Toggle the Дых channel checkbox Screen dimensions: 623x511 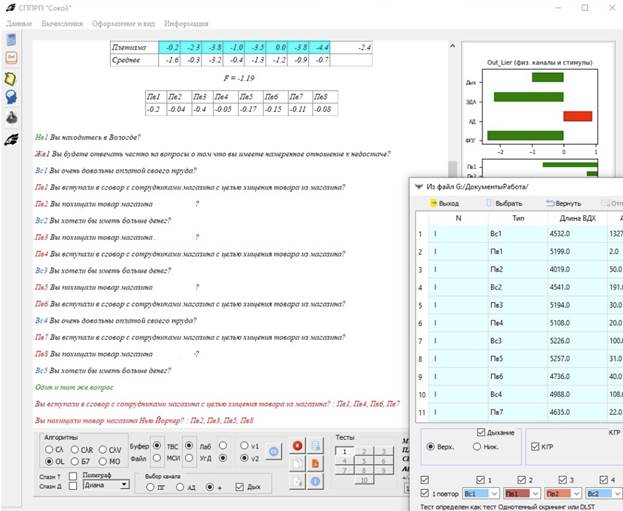pos(238,486)
